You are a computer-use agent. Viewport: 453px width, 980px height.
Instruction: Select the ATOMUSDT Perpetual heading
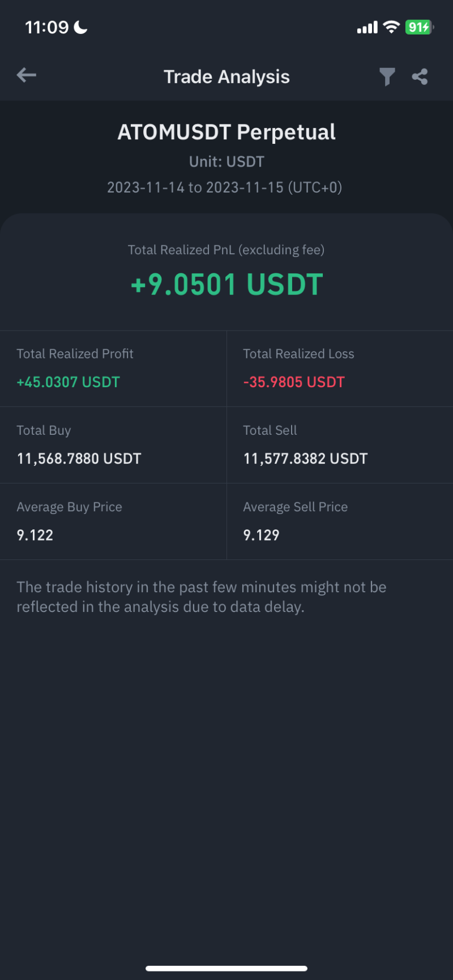[x=226, y=132]
